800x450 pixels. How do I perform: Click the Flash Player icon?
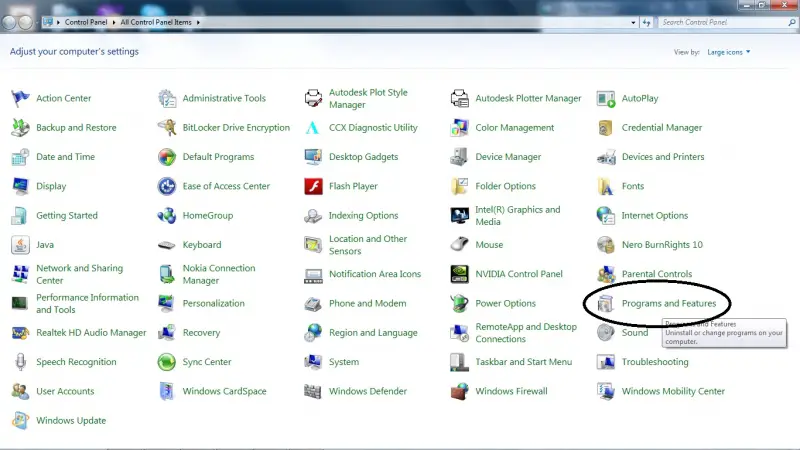(x=313, y=186)
